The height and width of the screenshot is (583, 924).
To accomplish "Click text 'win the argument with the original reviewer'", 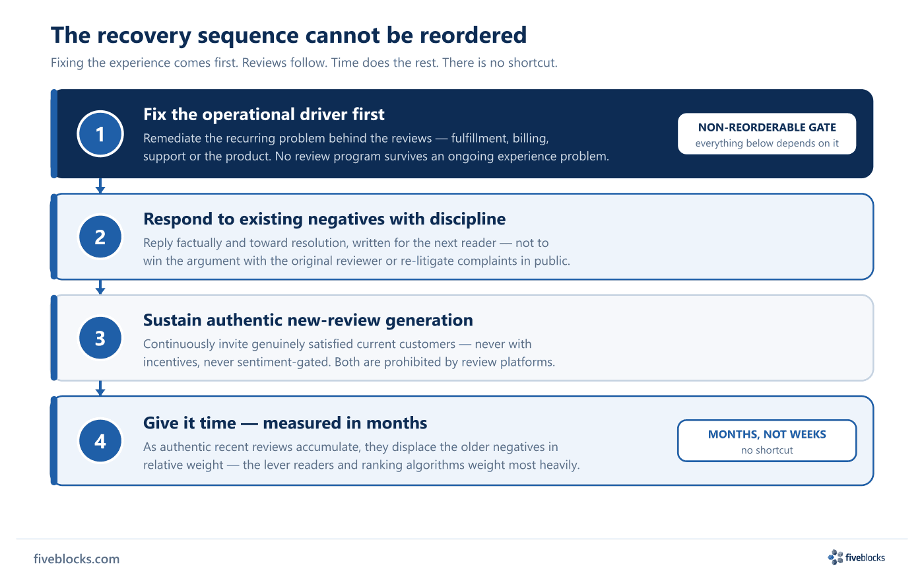I will point(263,261).
